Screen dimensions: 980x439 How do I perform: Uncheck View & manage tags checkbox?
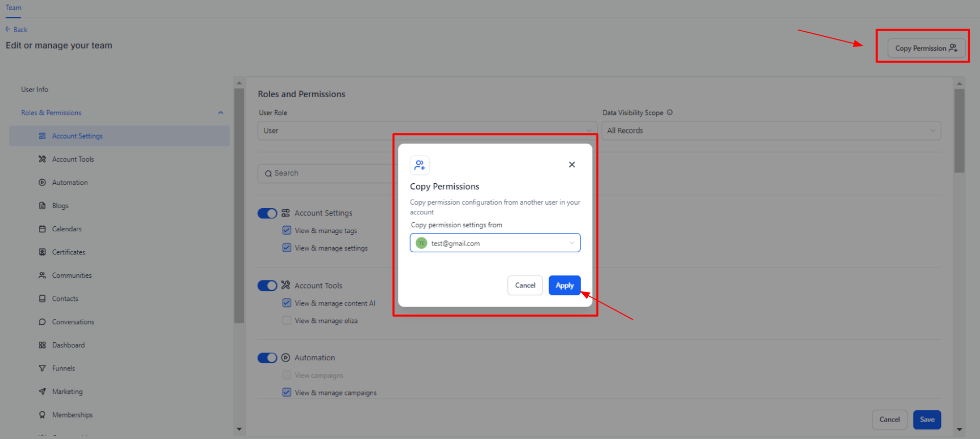point(287,231)
